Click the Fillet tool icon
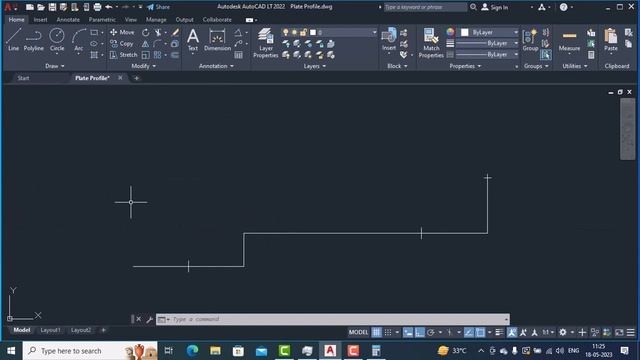Image resolution: width=640 pixels, height=360 pixels. (x=158, y=44)
